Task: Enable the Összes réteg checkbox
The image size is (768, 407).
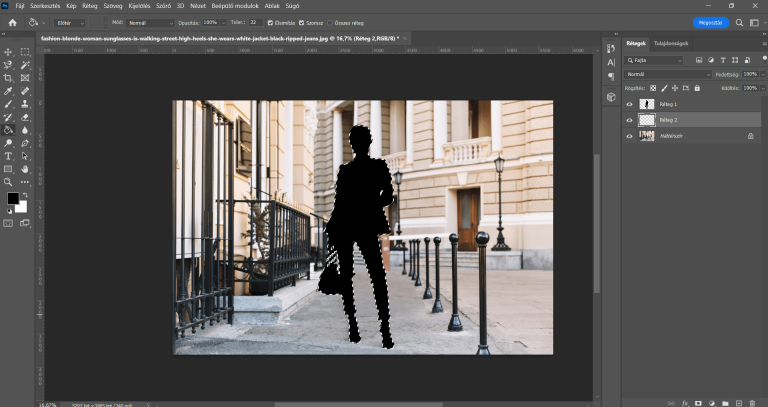Action: (330, 23)
